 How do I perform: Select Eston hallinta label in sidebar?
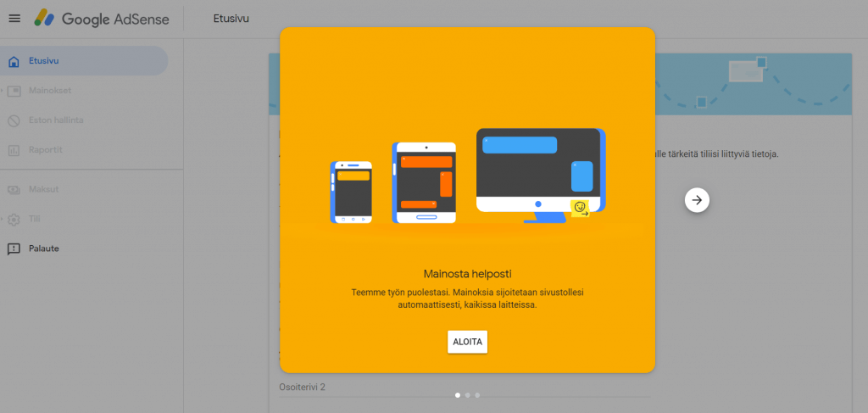click(x=56, y=120)
